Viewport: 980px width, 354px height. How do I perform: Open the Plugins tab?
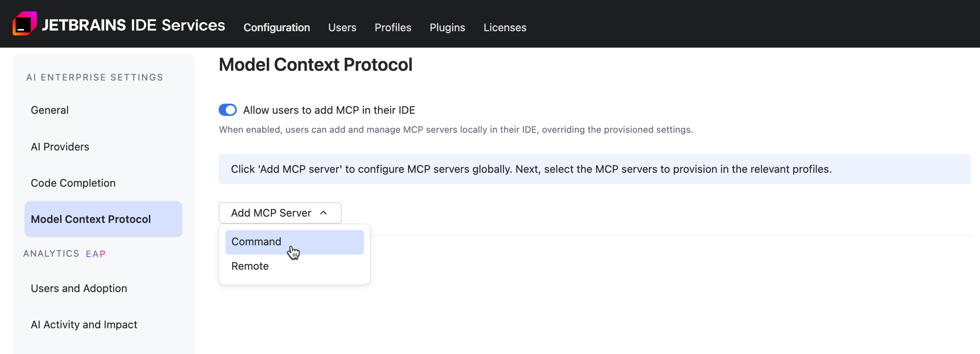click(447, 27)
